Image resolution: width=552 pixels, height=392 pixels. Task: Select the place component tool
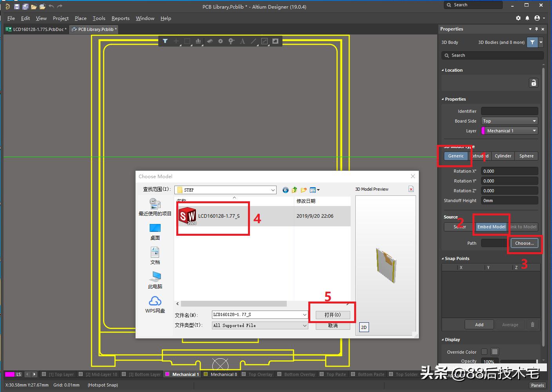point(209,41)
